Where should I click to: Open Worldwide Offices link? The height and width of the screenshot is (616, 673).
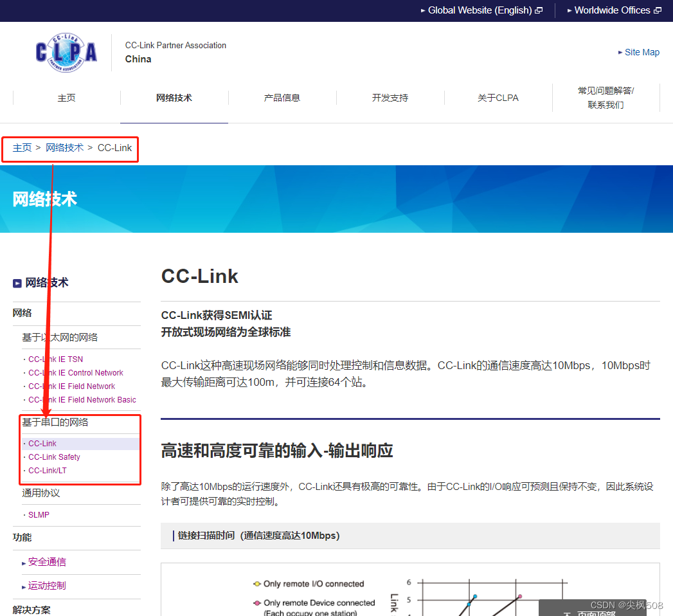click(613, 10)
